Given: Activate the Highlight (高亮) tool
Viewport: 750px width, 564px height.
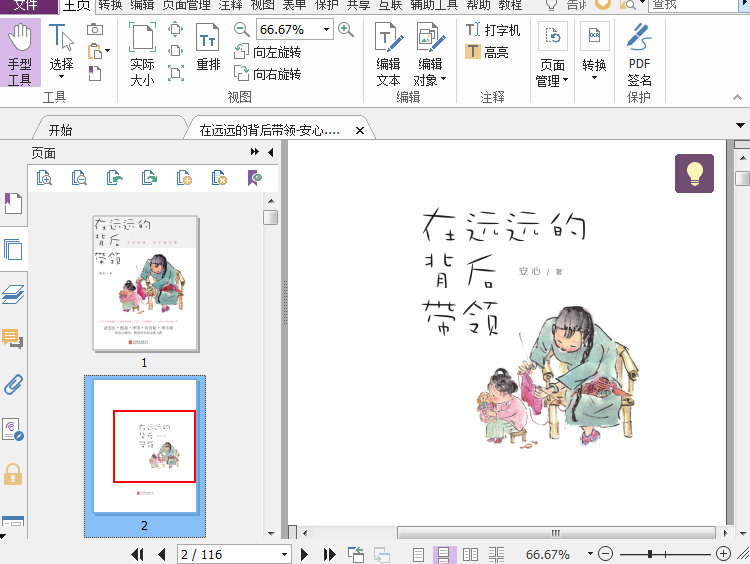Looking at the screenshot, I should click(487, 52).
